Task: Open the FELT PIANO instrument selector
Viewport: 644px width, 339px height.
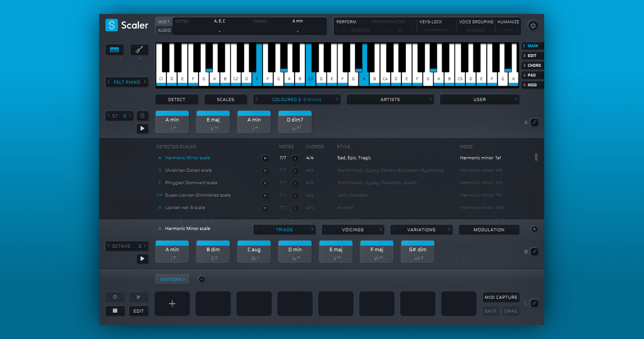Action: point(127,82)
